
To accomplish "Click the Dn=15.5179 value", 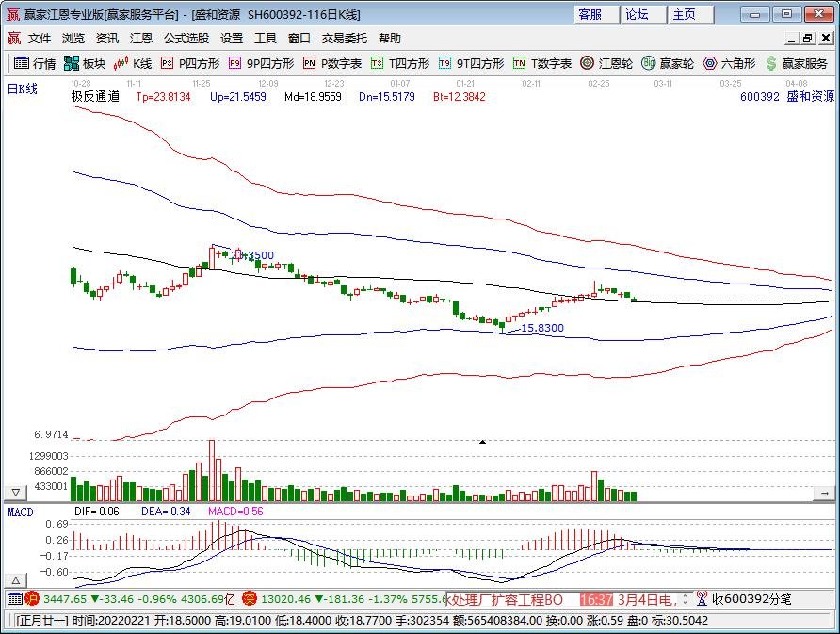I will coord(387,97).
